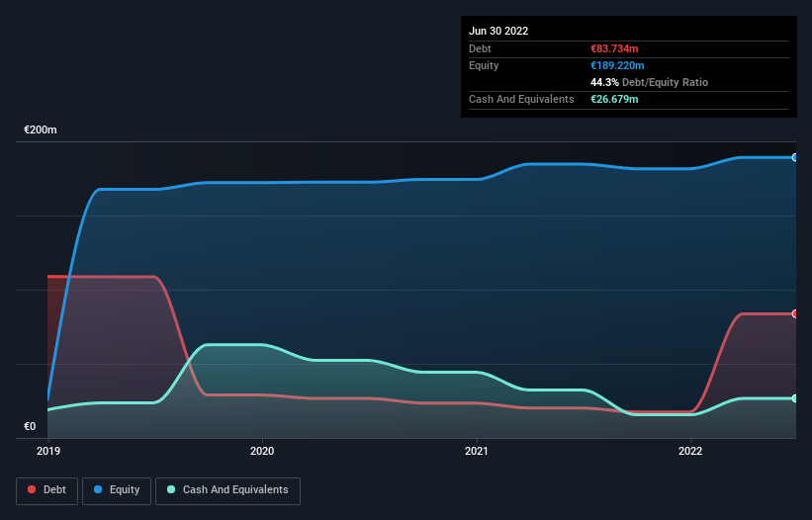812x520 pixels.
Task: Click the 2020 axis label
Action: (x=262, y=451)
